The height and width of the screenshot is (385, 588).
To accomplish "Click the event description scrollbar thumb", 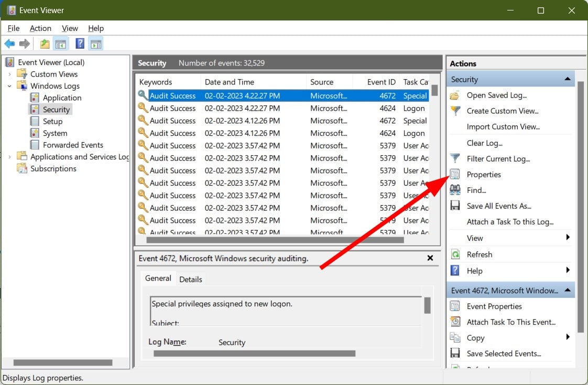I will click(x=427, y=305).
